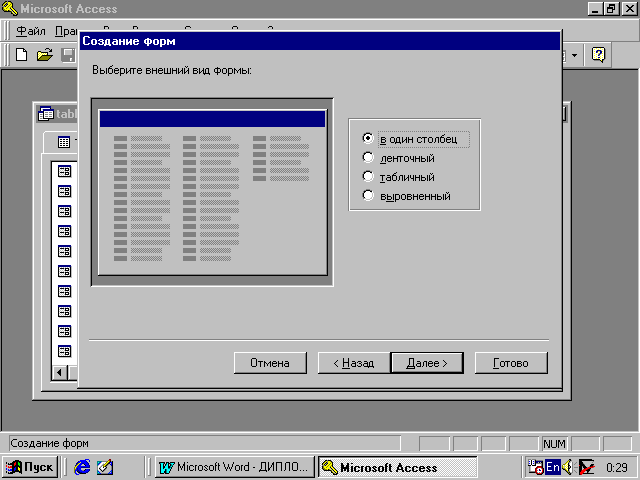Image resolution: width=640 pixels, height=480 pixels.
Task: Select the "в один столбец" layout option
Action: pos(369,139)
